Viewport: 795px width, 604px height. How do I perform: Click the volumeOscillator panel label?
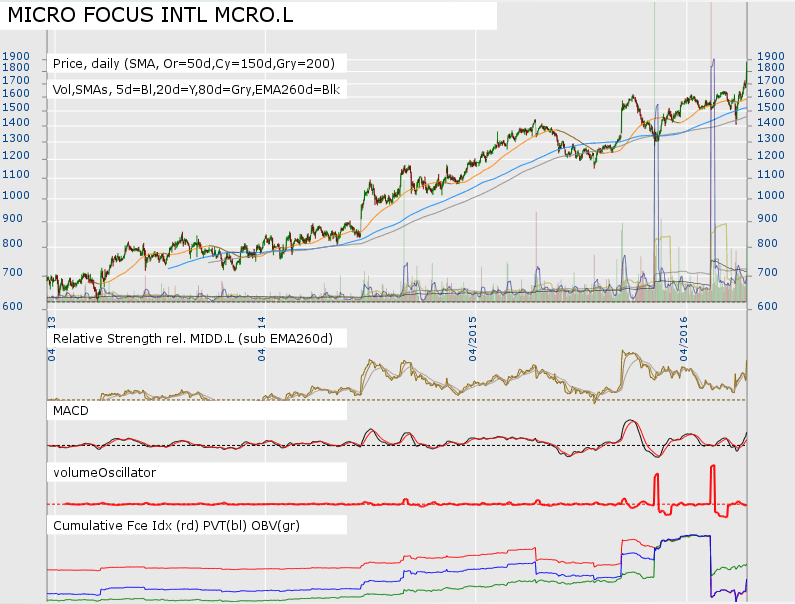point(104,472)
